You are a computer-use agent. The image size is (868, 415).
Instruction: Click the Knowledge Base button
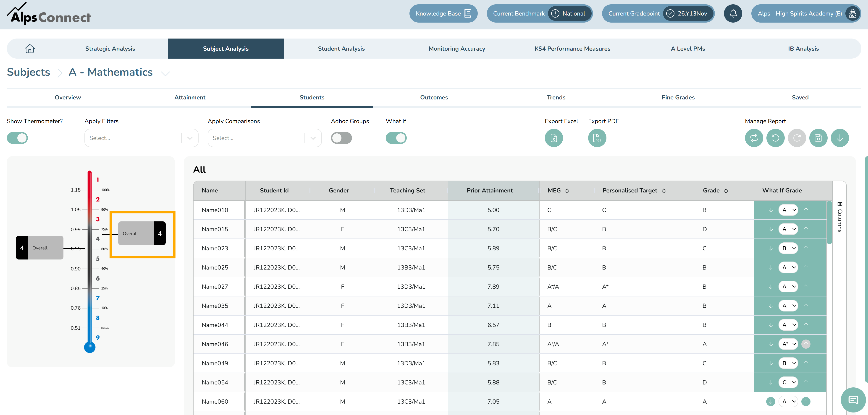443,13
